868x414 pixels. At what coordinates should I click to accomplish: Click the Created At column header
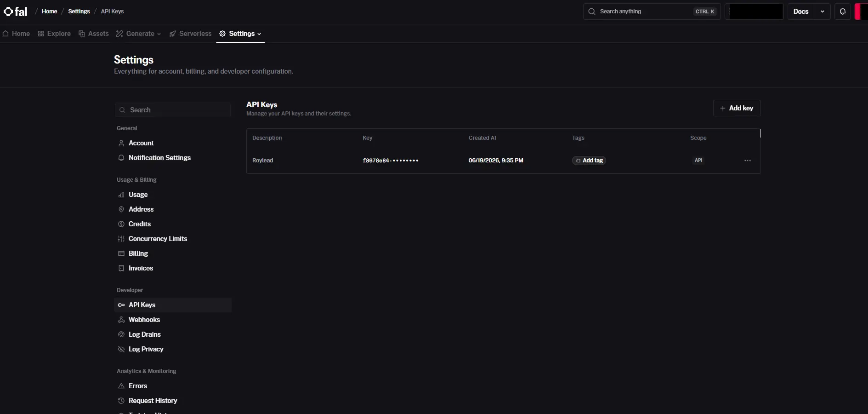click(482, 138)
